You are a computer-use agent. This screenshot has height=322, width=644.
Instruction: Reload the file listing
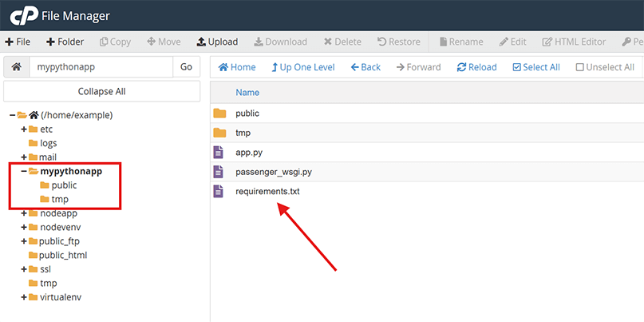477,67
